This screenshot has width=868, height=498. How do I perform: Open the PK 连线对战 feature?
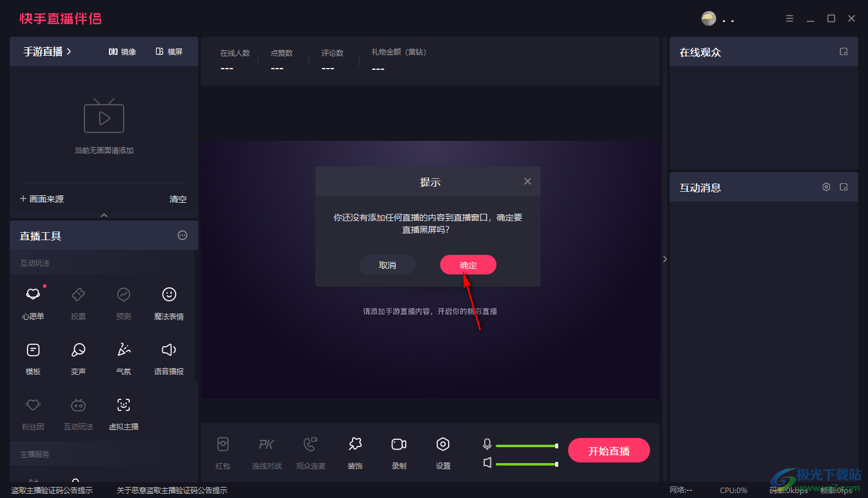(267, 453)
